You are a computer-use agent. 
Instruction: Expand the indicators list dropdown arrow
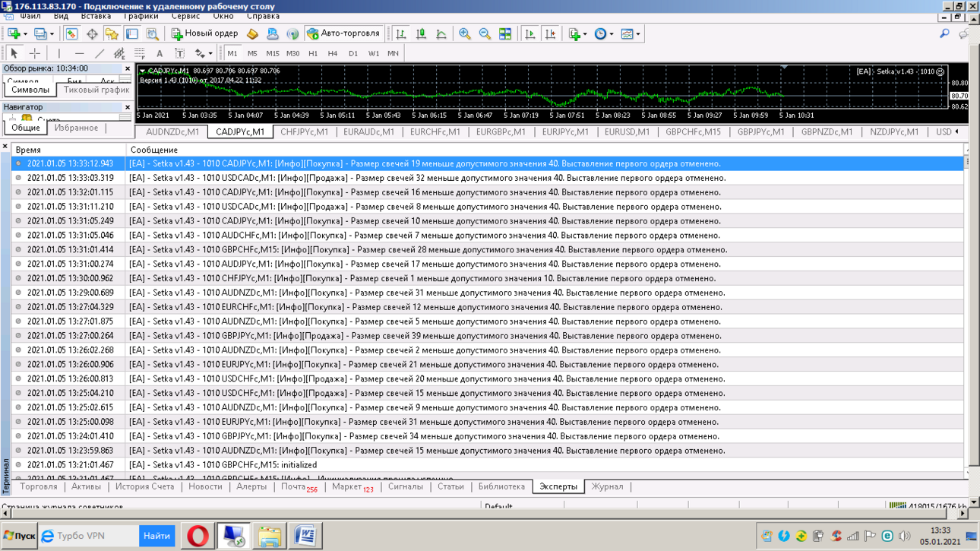coord(585,33)
